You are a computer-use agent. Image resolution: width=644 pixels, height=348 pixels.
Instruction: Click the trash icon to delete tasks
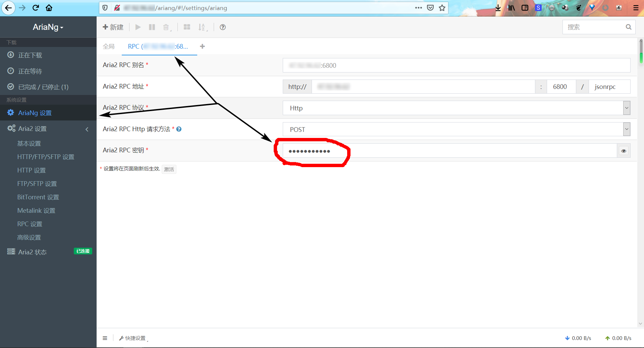click(166, 27)
